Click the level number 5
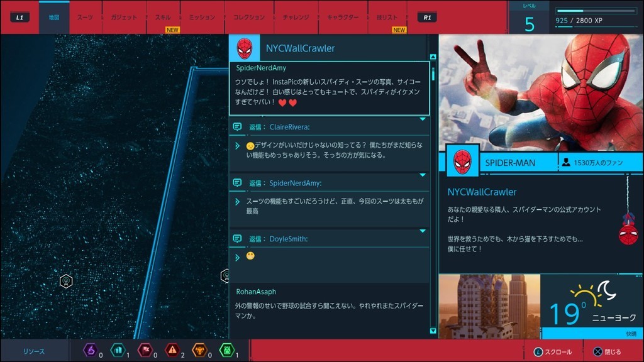 [x=530, y=25]
